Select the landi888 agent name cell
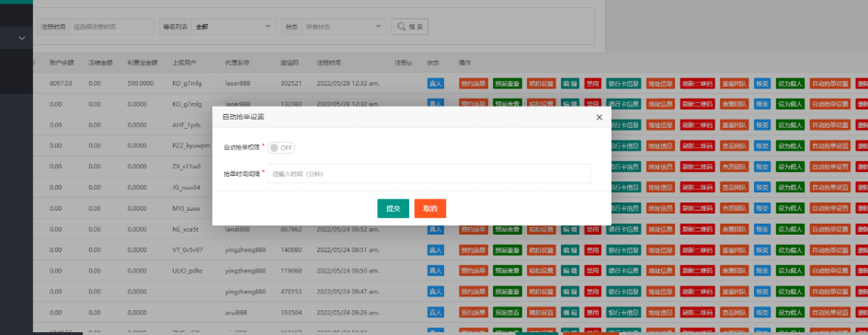 238,229
